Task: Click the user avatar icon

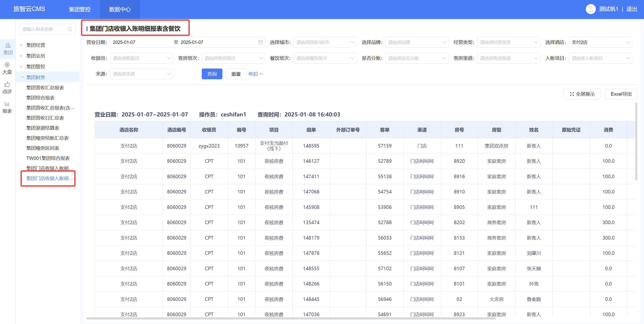Action: click(x=590, y=9)
